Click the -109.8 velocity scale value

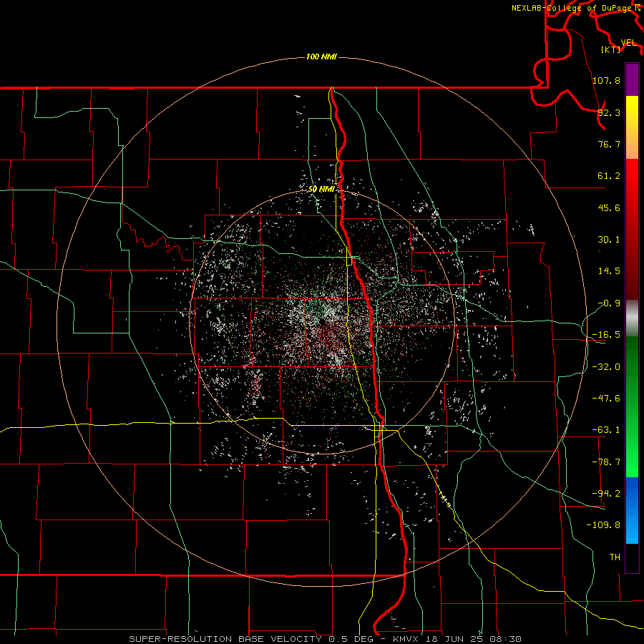603,525
